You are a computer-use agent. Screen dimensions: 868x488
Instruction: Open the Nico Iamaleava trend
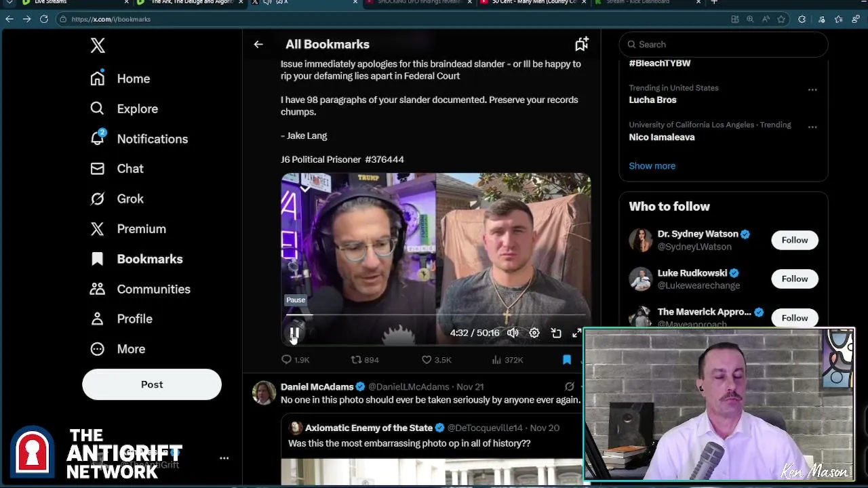click(x=661, y=137)
